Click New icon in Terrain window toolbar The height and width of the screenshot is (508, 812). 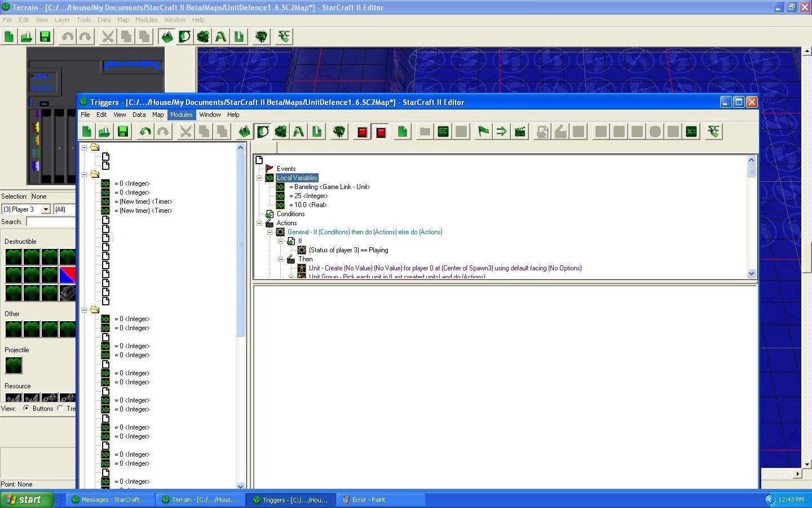click(9, 37)
